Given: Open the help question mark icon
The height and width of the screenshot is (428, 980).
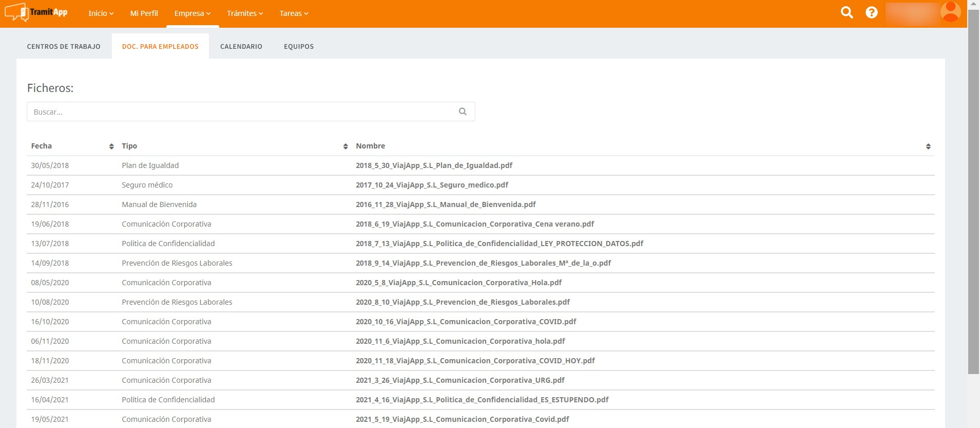Looking at the screenshot, I should pyautogui.click(x=871, y=13).
